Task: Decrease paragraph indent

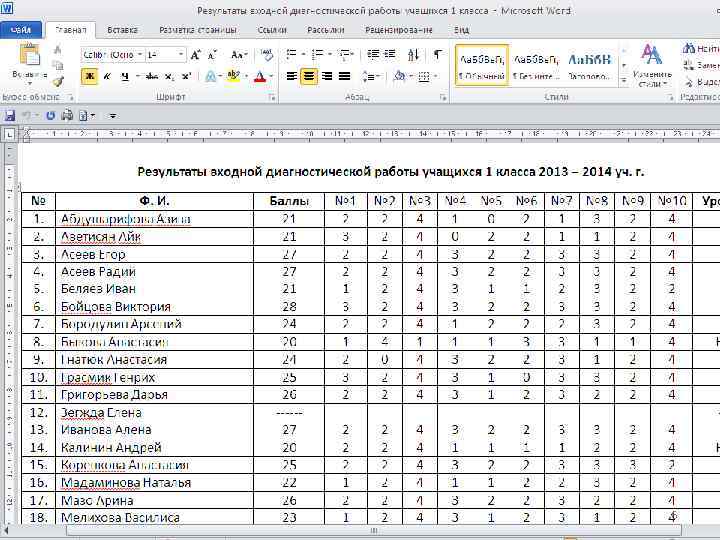Action: [x=373, y=55]
